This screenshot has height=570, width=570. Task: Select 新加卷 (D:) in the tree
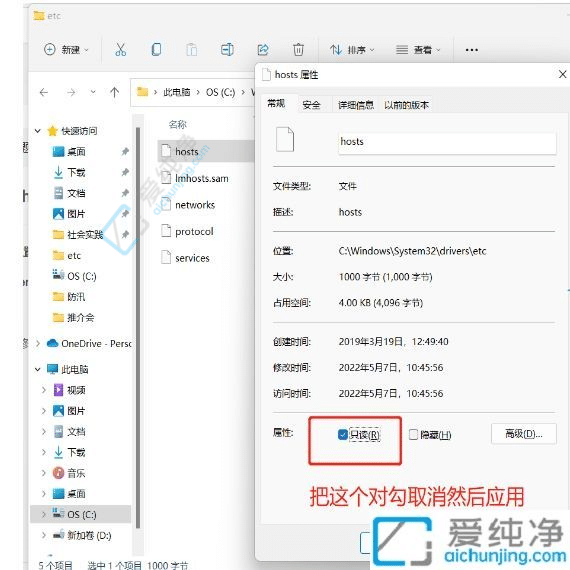tap(82, 535)
